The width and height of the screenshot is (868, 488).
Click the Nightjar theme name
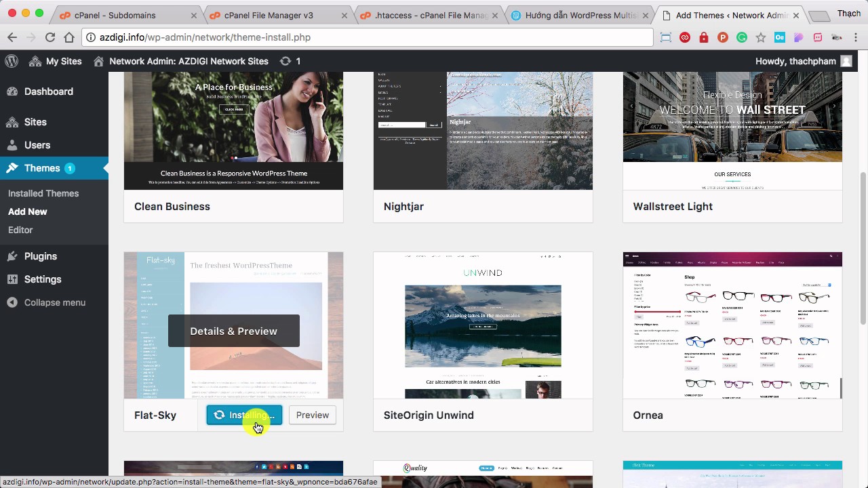403,206
